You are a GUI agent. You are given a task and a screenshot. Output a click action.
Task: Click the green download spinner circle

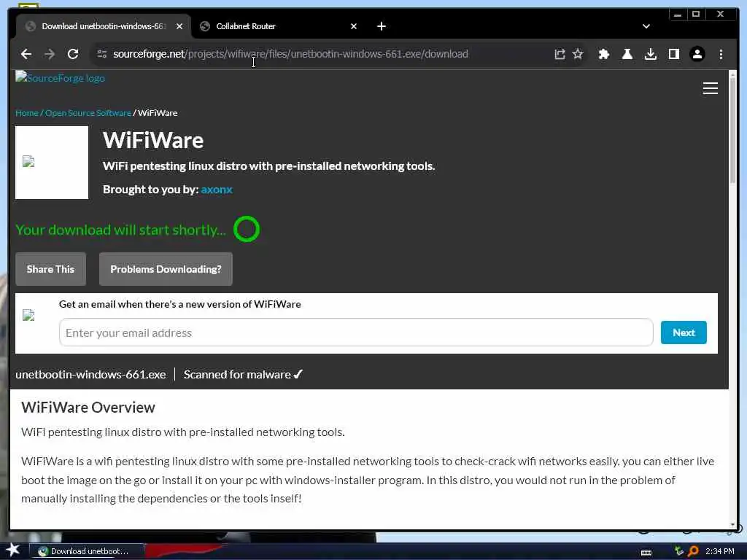coord(247,229)
